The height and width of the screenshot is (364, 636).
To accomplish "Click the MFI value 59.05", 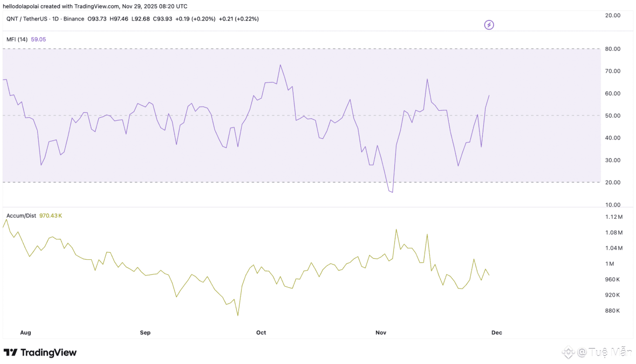I will pos(38,40).
